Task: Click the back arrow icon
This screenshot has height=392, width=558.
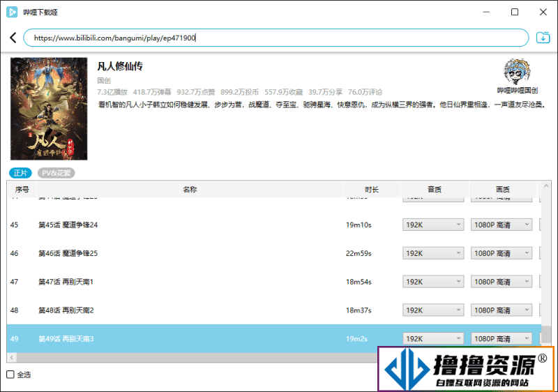Action: point(13,38)
